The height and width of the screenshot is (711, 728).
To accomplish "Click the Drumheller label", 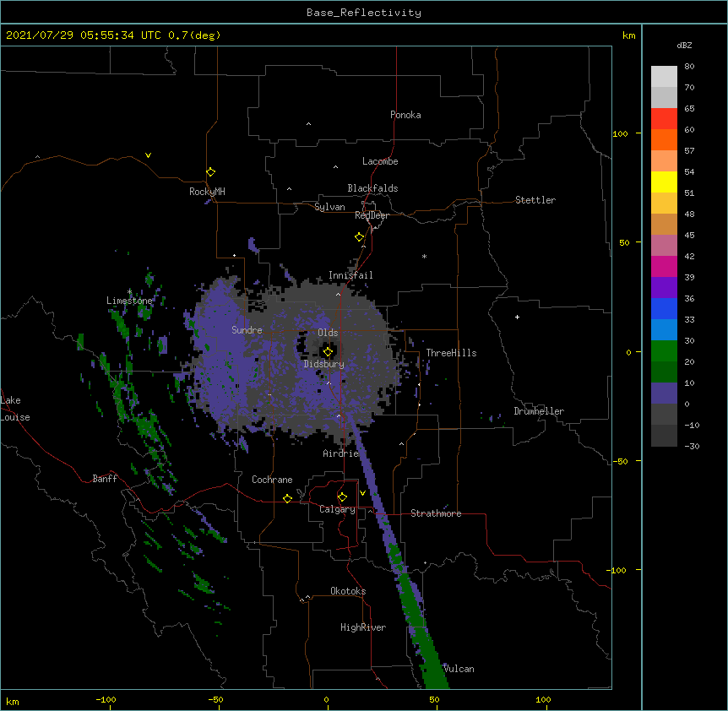I will coord(539,411).
